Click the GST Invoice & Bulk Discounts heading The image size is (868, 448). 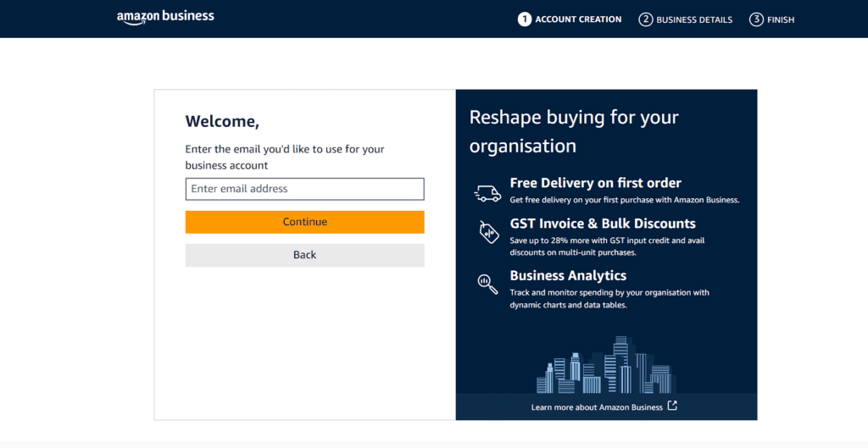point(603,224)
